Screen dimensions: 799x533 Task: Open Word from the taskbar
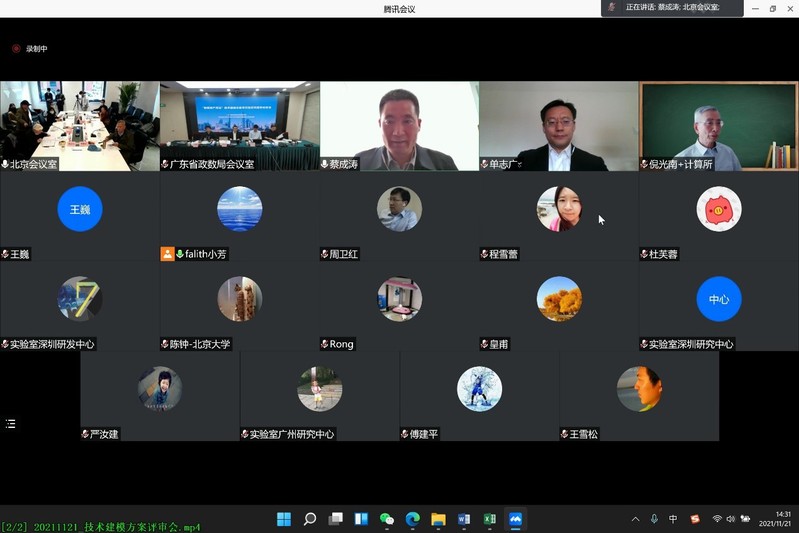coord(464,519)
